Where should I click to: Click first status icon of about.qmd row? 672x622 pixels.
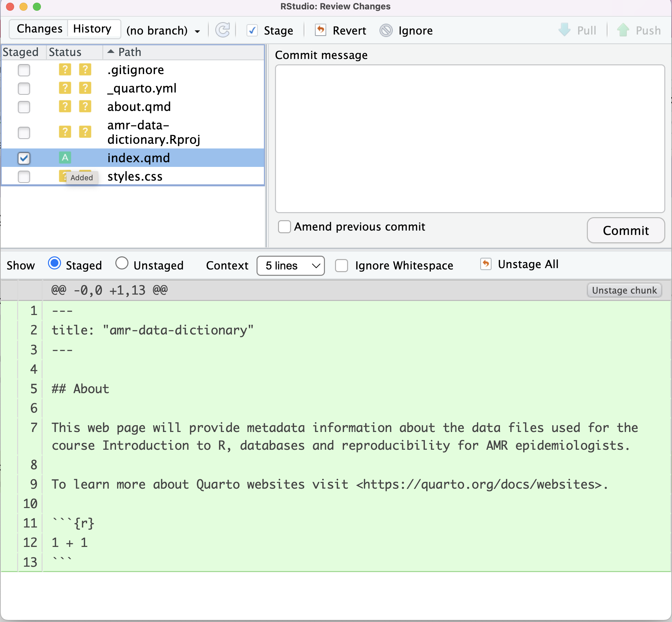[65, 107]
